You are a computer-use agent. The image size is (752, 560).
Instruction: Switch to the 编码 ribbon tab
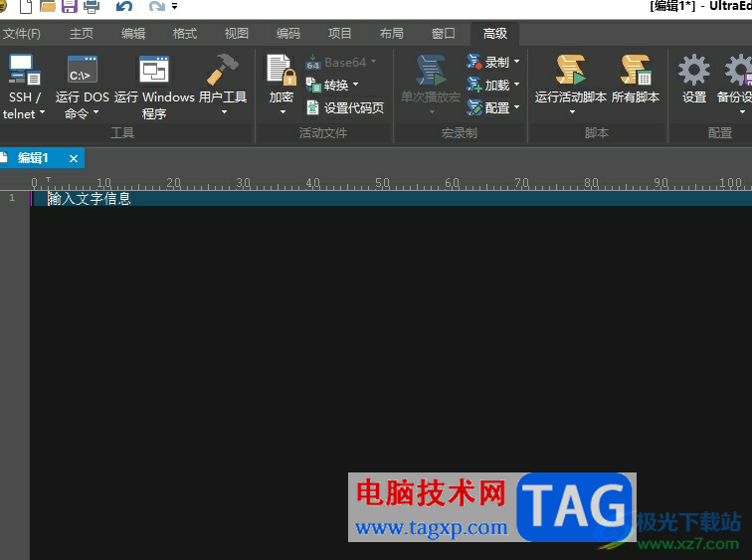click(288, 34)
